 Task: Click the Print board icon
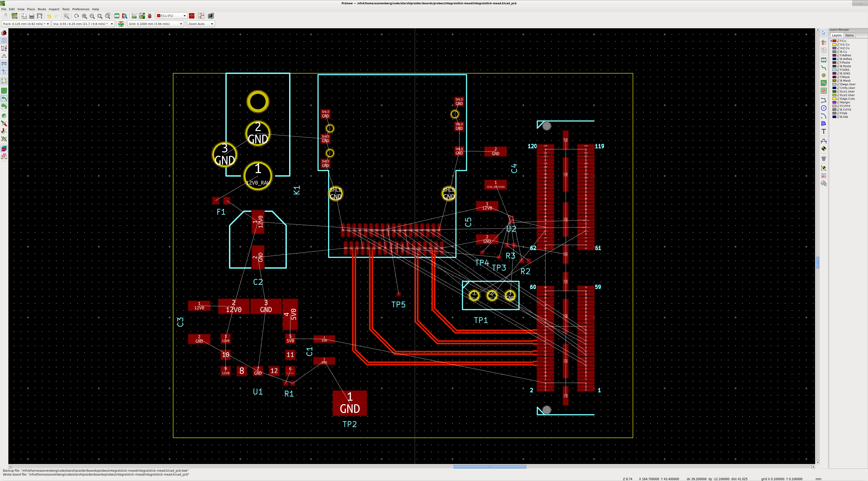point(32,16)
